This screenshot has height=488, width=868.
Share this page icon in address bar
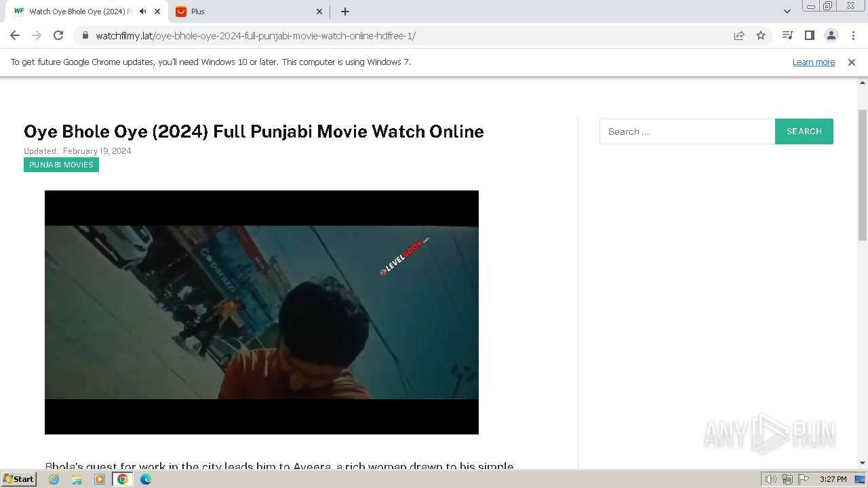[x=739, y=35]
